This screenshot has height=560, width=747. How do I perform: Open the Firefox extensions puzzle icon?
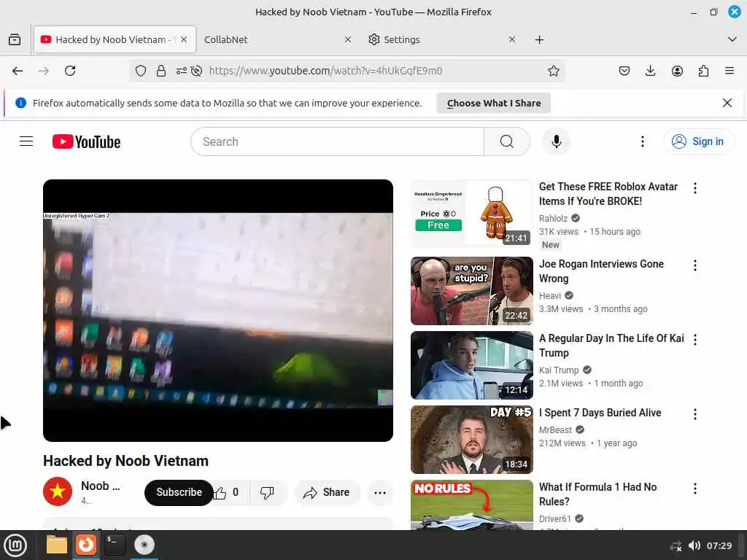[x=703, y=71]
